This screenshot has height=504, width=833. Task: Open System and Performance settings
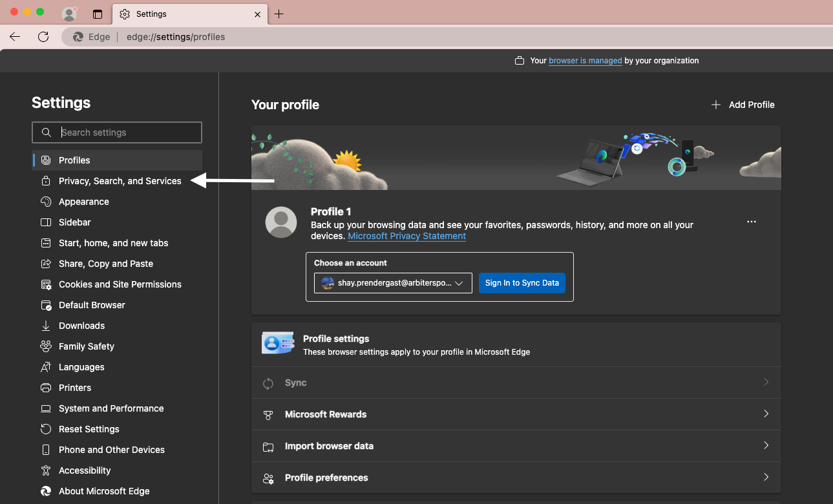(117, 408)
